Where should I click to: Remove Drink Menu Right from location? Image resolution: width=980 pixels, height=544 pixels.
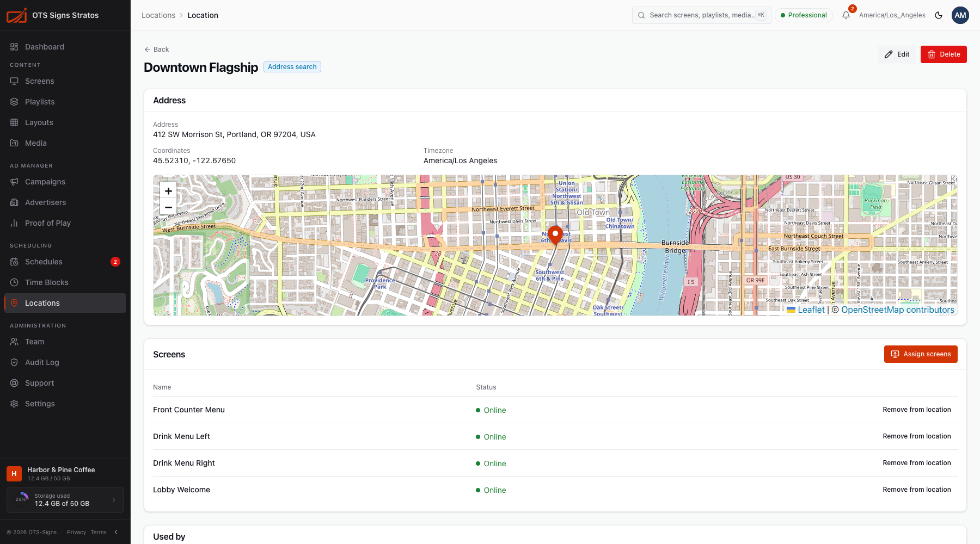pyautogui.click(x=917, y=463)
